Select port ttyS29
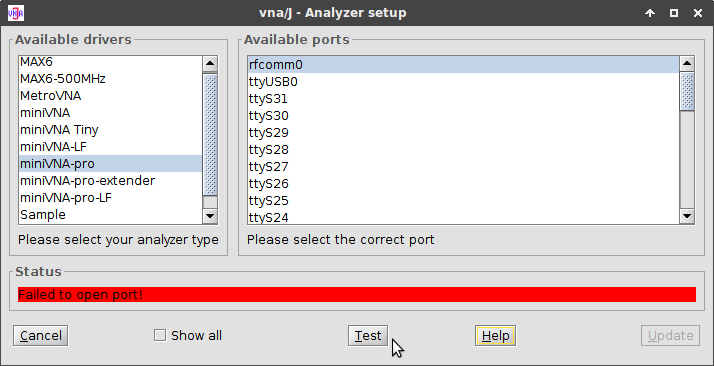 click(x=464, y=132)
